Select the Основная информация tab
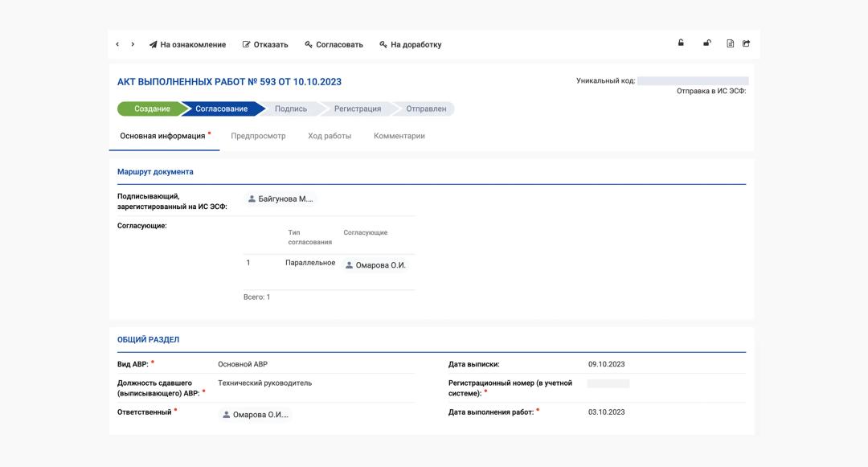The height and width of the screenshot is (467, 868). 162,136
